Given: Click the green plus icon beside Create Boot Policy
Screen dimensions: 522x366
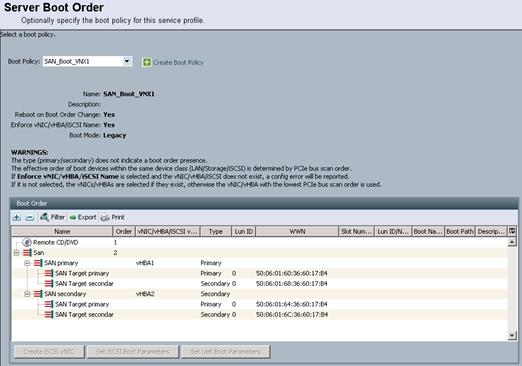Looking at the screenshot, I should [146, 62].
